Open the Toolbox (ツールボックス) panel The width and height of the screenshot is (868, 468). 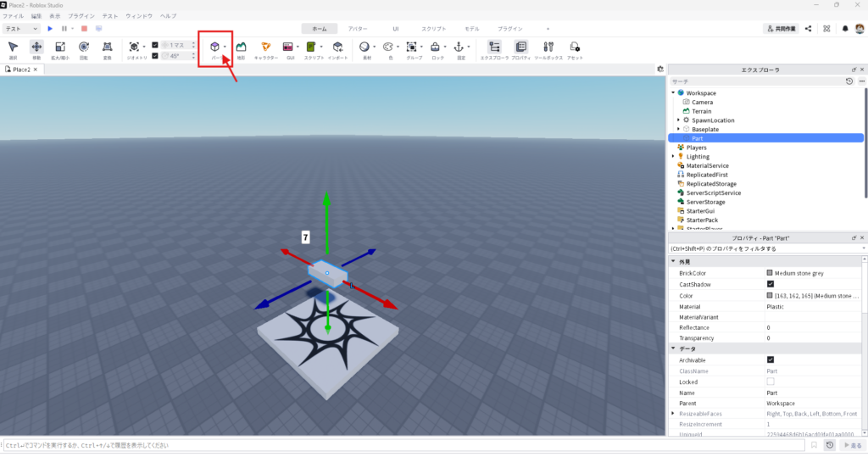(548, 47)
